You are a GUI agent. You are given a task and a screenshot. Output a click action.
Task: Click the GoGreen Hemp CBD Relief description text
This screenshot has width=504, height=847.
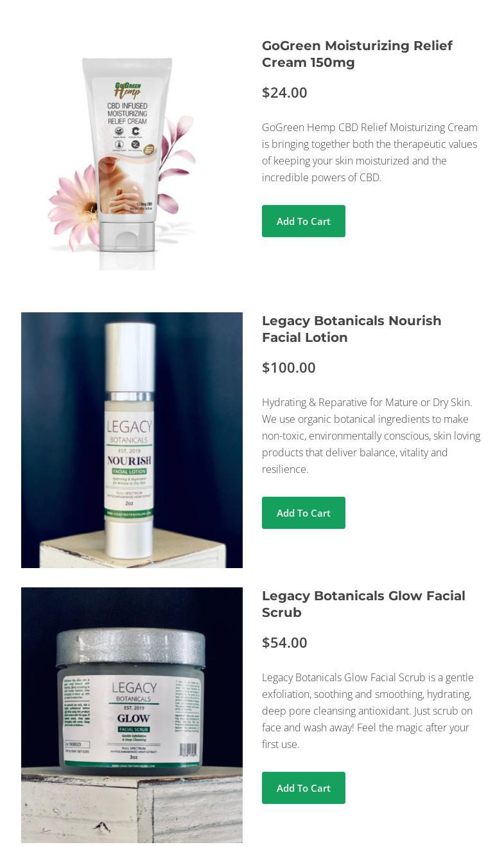[x=370, y=152]
